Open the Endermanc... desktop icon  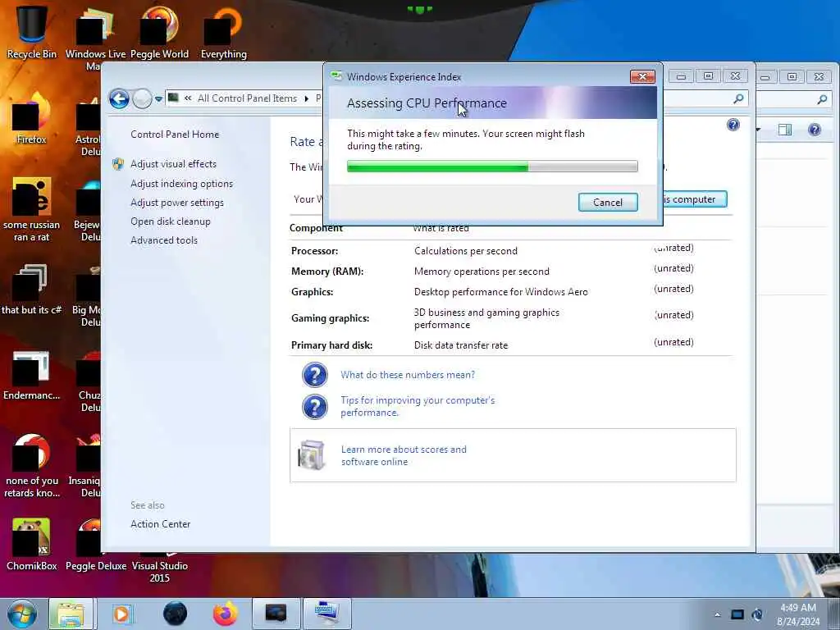tap(32, 375)
